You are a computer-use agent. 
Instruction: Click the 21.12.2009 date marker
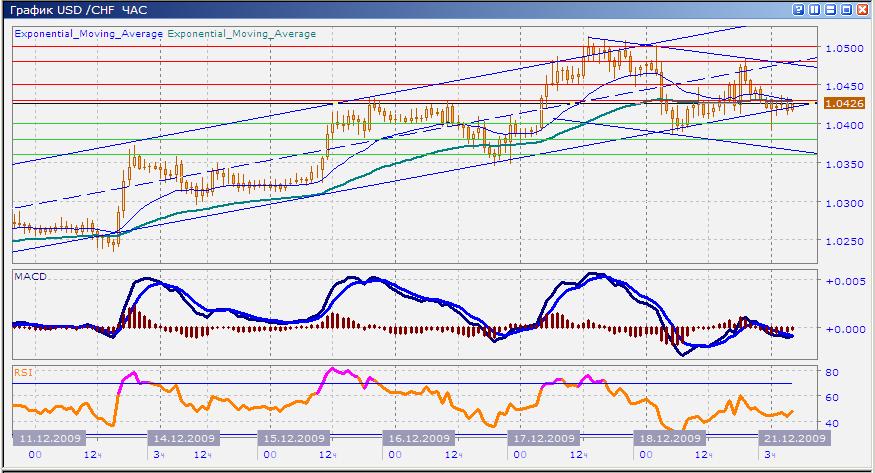[x=791, y=438]
